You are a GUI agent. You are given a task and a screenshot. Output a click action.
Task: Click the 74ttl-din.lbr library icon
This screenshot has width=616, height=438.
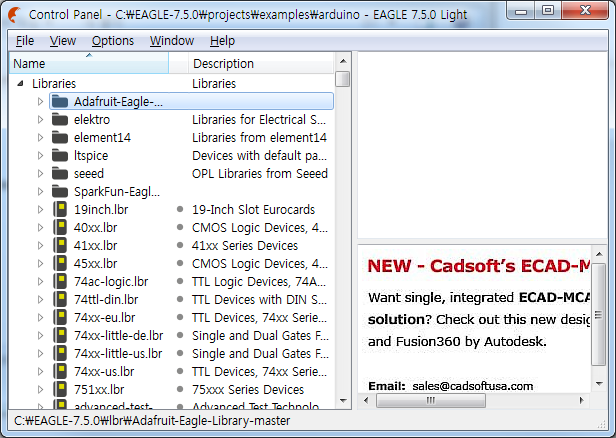60,299
